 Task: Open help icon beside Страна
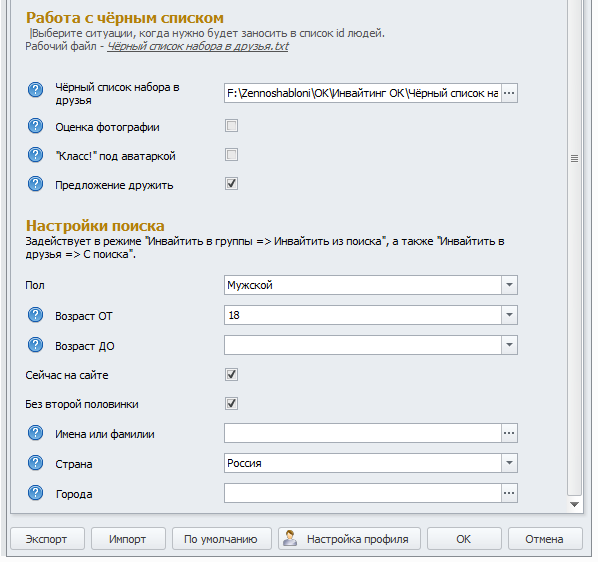point(35,463)
